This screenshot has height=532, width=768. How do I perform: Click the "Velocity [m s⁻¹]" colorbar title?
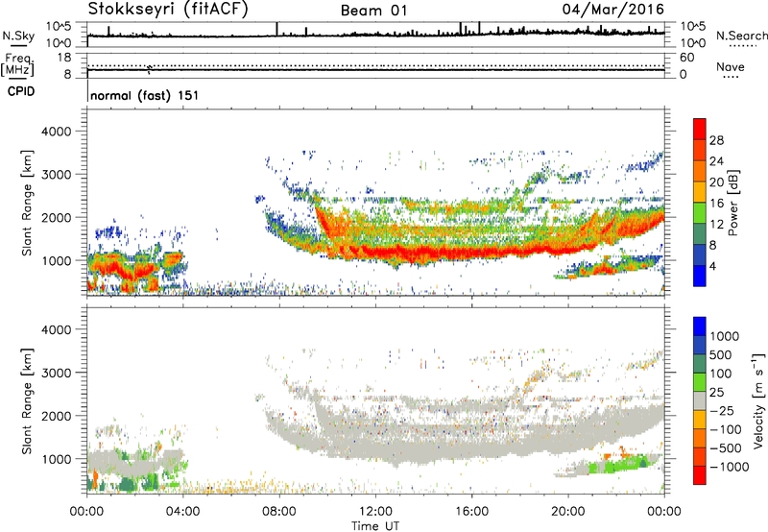758,400
